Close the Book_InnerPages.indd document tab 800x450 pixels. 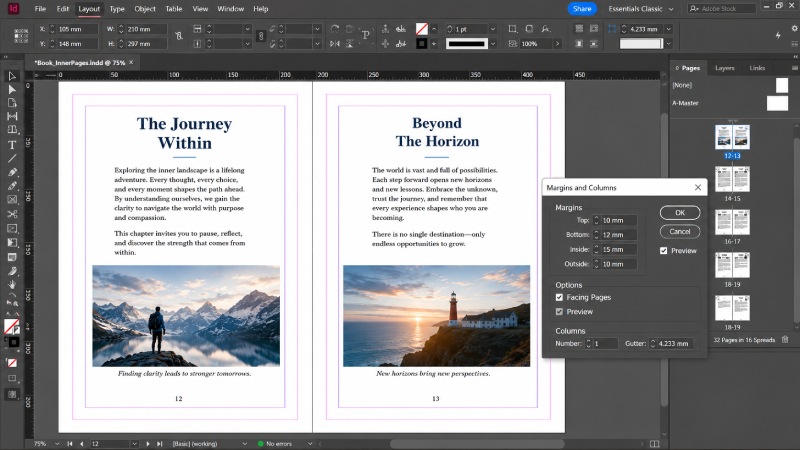(131, 62)
